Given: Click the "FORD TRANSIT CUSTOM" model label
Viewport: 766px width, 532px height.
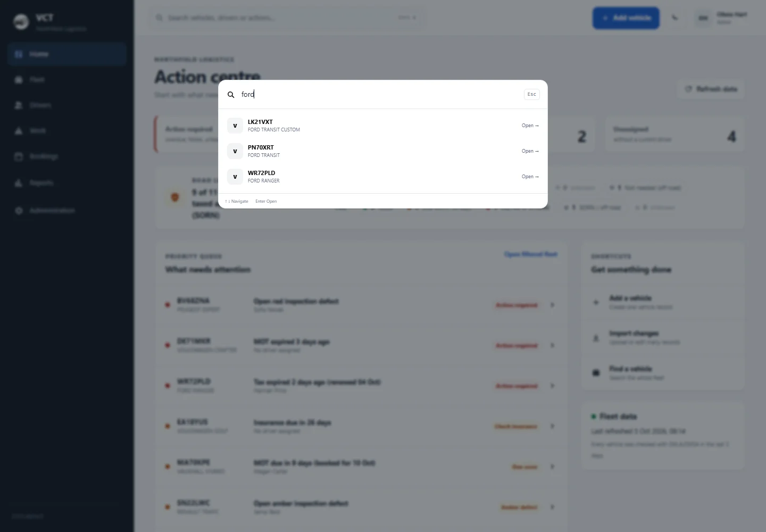Looking at the screenshot, I should tap(274, 130).
